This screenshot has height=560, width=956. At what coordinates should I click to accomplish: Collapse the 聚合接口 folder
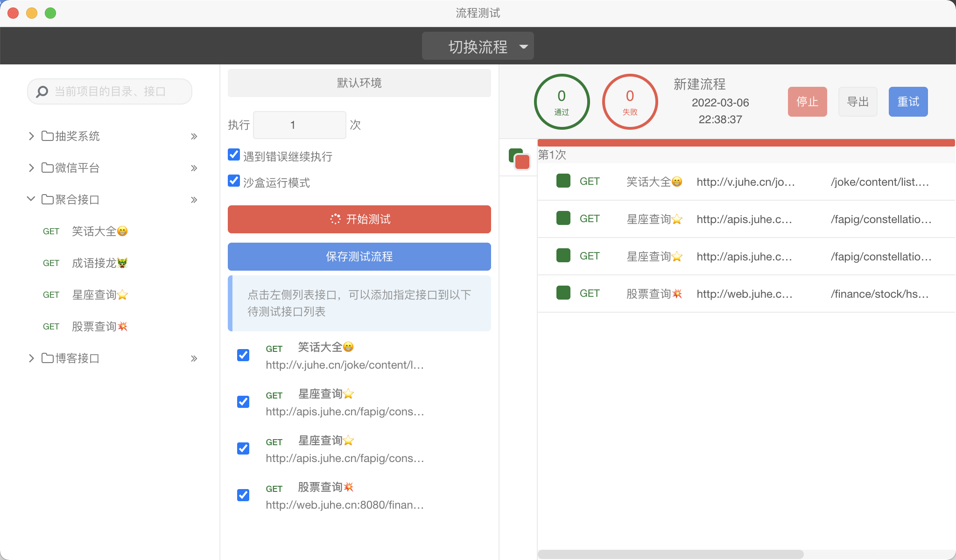(31, 199)
